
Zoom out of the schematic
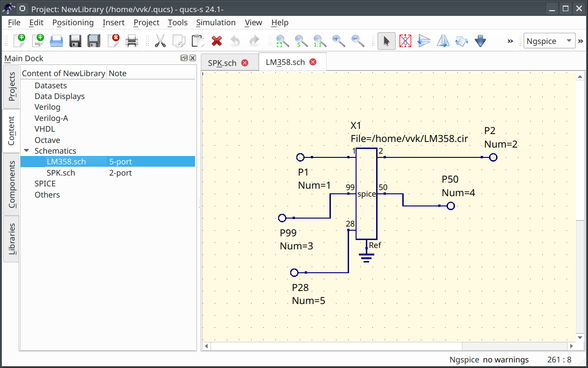coord(357,41)
